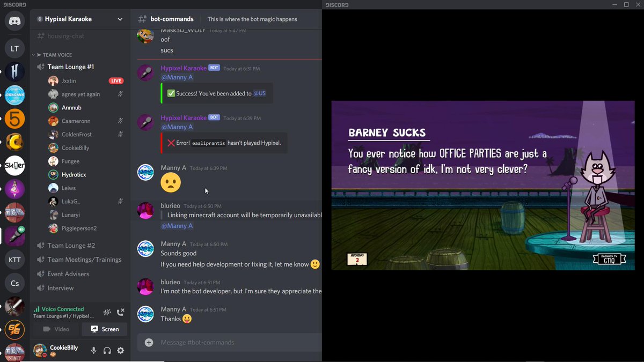Turn on Video

[x=57, y=329]
